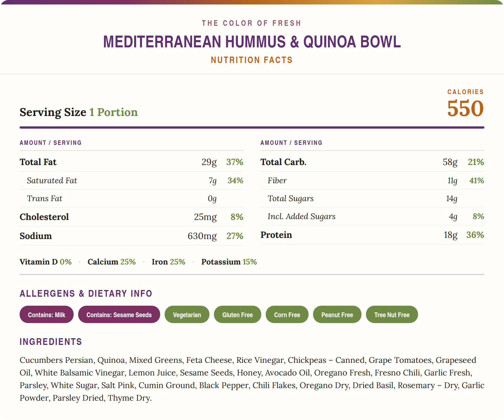Click the Allergens & Dietary Info heading
The width and height of the screenshot is (504, 420).
[x=86, y=293]
